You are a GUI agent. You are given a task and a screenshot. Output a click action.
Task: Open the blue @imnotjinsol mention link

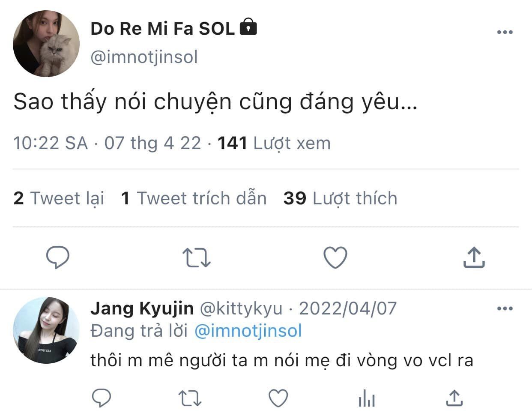tap(248, 331)
